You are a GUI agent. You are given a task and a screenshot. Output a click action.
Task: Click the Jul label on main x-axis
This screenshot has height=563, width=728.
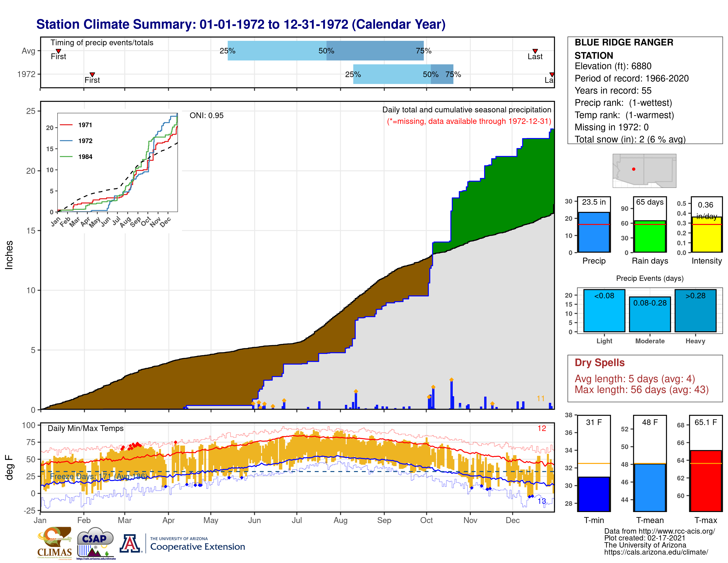297,520
